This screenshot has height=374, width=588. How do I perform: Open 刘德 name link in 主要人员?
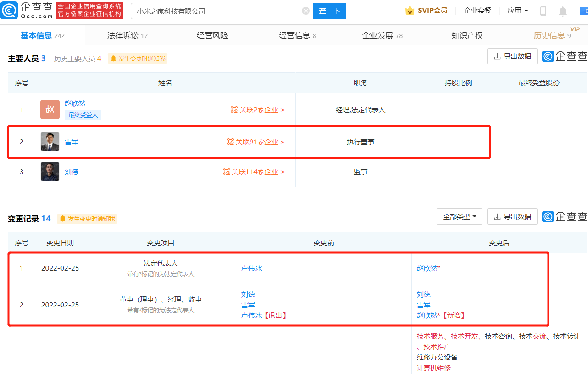72,172
